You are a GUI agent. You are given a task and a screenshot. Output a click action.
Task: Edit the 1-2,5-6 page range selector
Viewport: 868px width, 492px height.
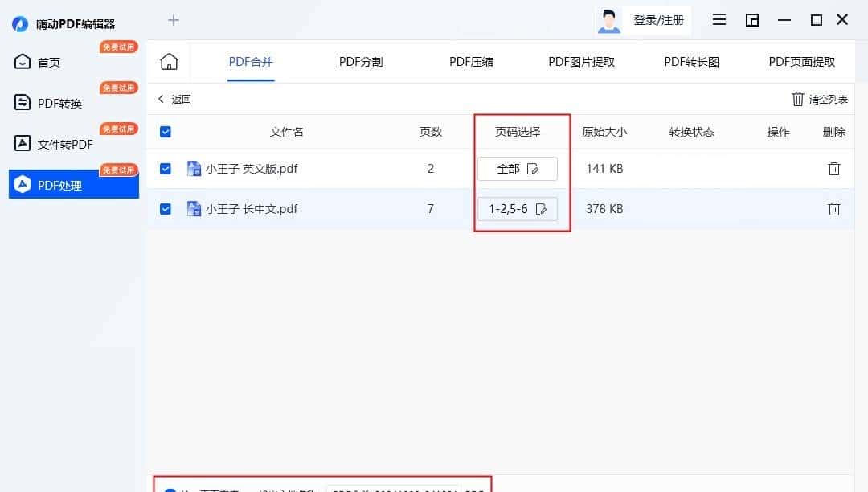tap(518, 208)
